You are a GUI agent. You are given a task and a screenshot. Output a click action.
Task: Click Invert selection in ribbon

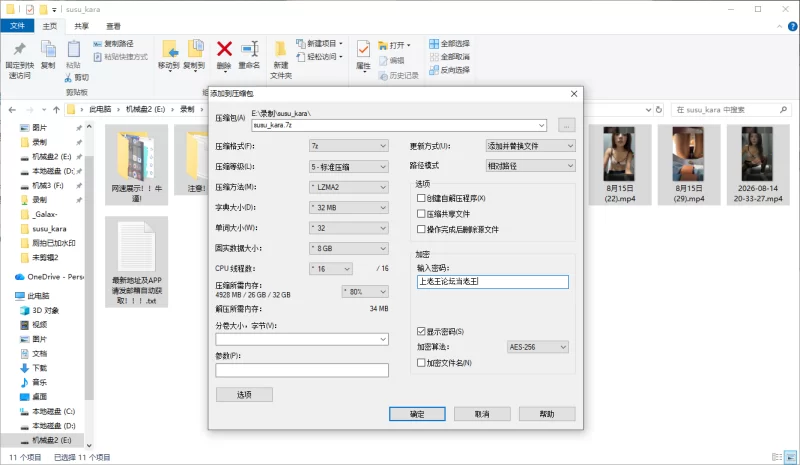[x=449, y=70]
